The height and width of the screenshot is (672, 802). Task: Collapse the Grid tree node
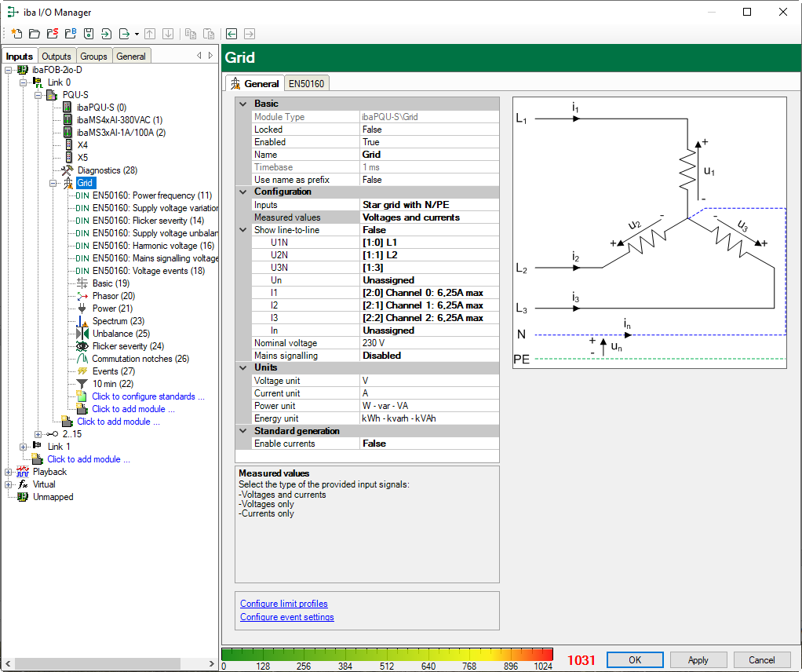click(54, 183)
